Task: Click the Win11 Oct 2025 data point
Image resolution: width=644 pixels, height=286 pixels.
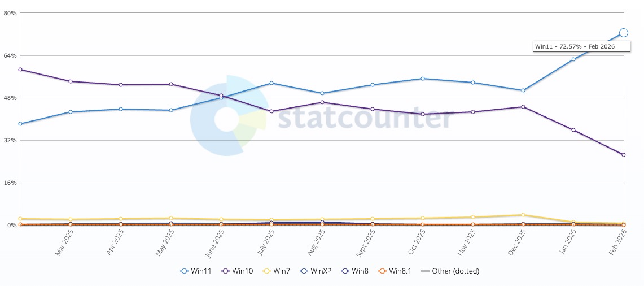Action: [423, 79]
